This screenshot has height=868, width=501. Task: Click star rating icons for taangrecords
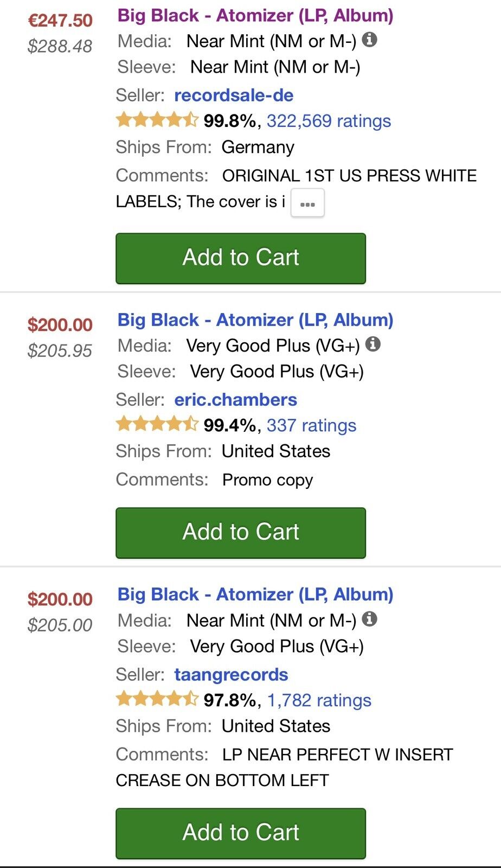click(x=157, y=699)
